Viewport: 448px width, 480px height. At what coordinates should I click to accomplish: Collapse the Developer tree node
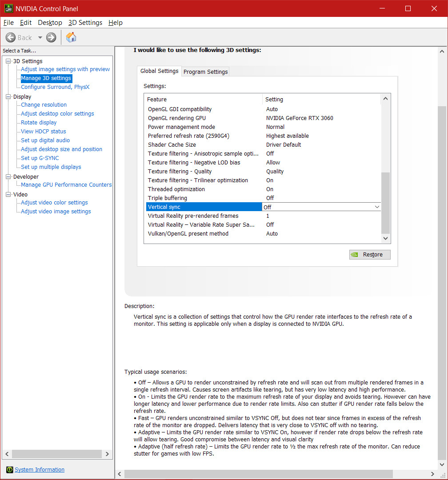click(x=8, y=176)
